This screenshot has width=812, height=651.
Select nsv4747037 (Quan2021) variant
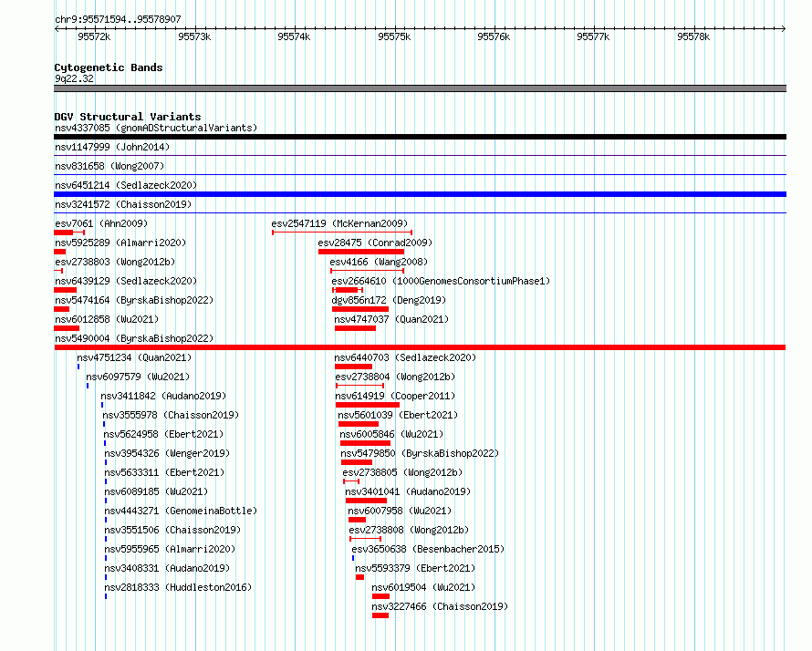pyautogui.click(x=391, y=319)
